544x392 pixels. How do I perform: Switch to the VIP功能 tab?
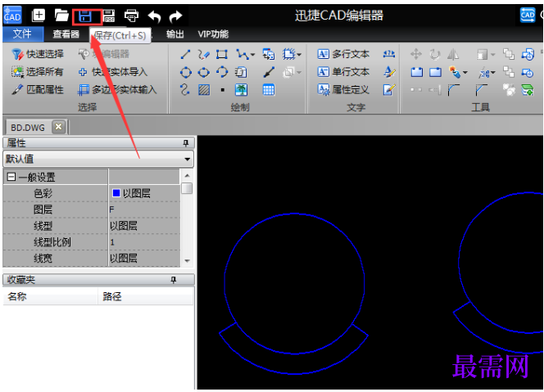213,34
